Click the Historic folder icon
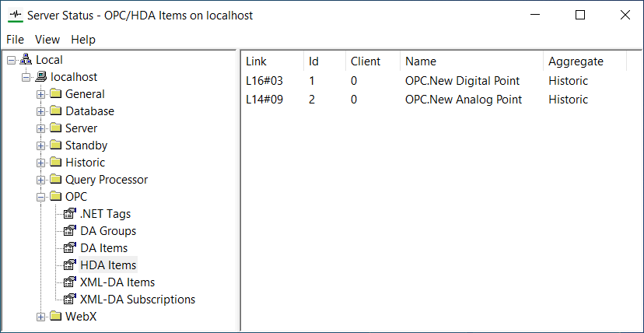 [x=55, y=163]
